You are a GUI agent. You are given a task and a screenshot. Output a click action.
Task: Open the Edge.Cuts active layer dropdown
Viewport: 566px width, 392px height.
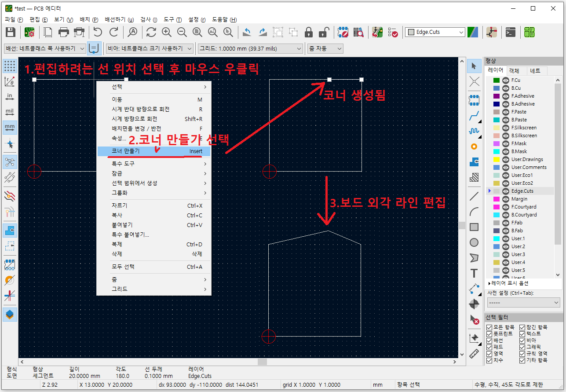coord(435,32)
